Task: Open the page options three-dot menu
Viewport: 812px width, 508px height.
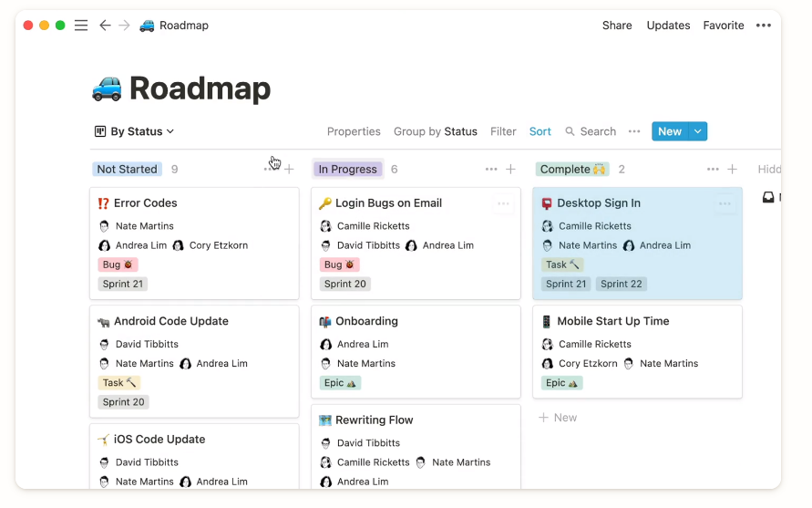Action: pos(764,26)
